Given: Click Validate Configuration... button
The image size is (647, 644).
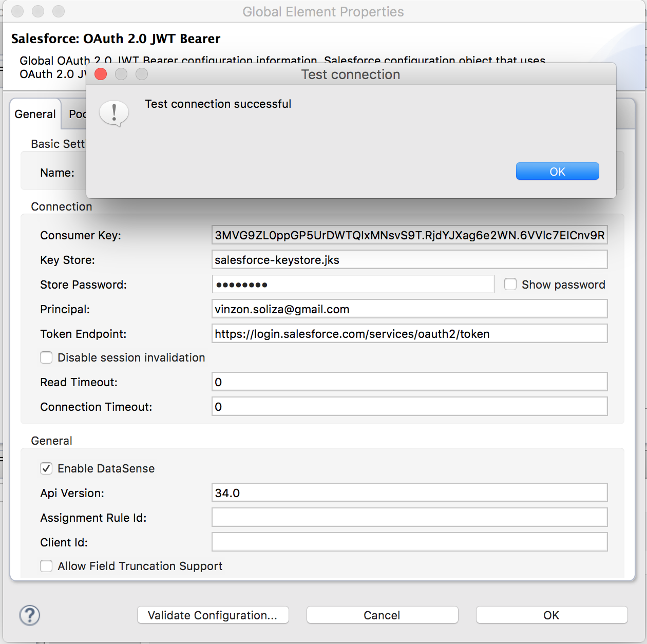Looking at the screenshot, I should pyautogui.click(x=213, y=615).
